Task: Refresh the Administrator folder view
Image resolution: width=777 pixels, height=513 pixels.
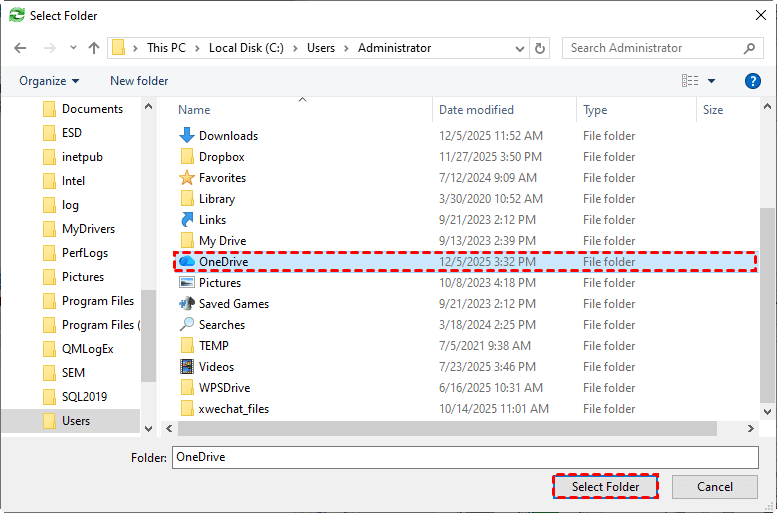Action: [541, 48]
